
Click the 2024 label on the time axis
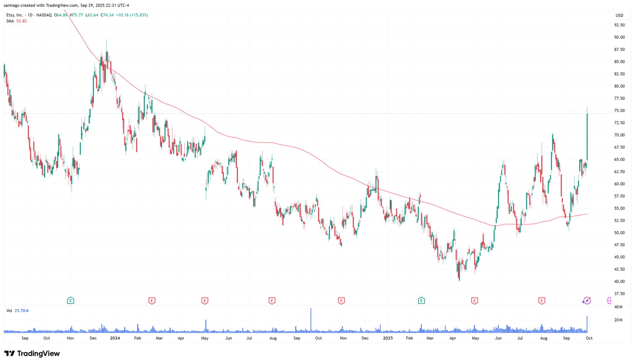[x=115, y=338]
